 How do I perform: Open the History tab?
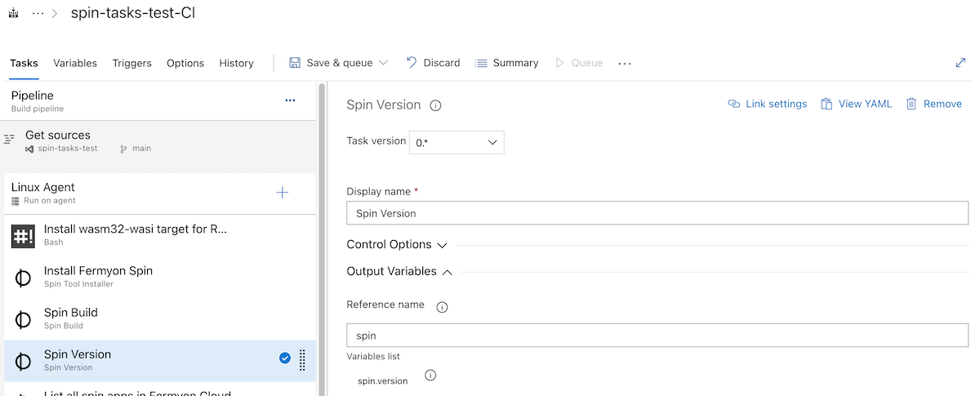coord(236,63)
